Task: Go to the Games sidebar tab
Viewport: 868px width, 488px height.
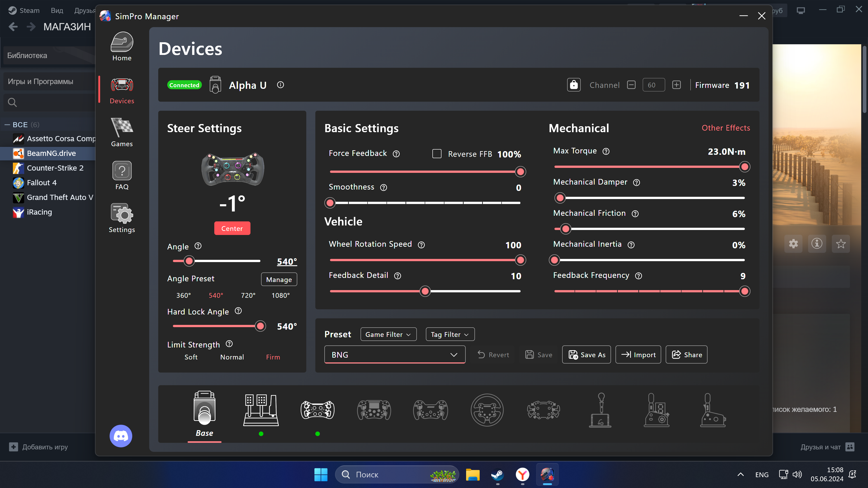Action: (122, 132)
